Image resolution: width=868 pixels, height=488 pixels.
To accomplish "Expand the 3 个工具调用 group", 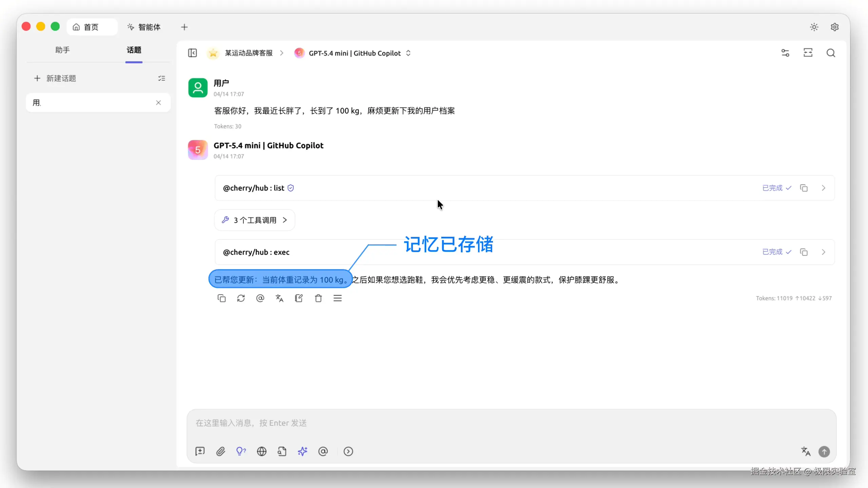I will (255, 220).
